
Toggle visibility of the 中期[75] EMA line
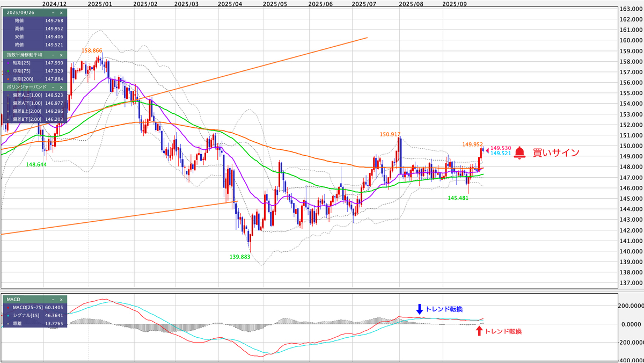8,70
